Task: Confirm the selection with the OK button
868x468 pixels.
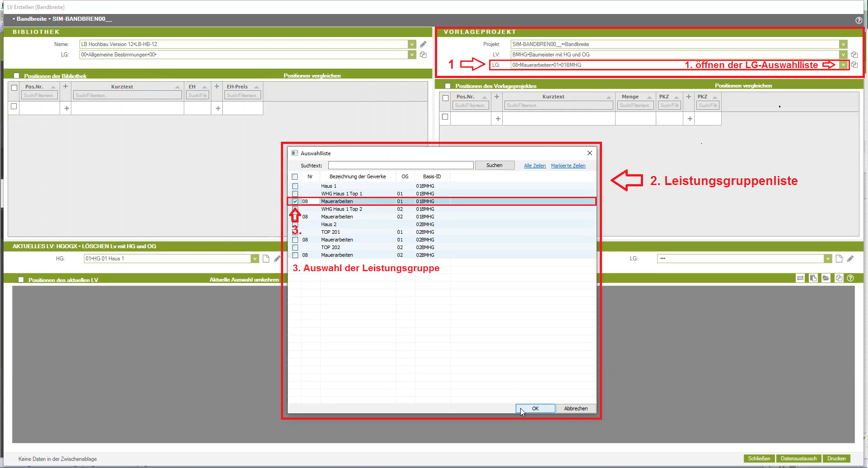Action: click(535, 408)
